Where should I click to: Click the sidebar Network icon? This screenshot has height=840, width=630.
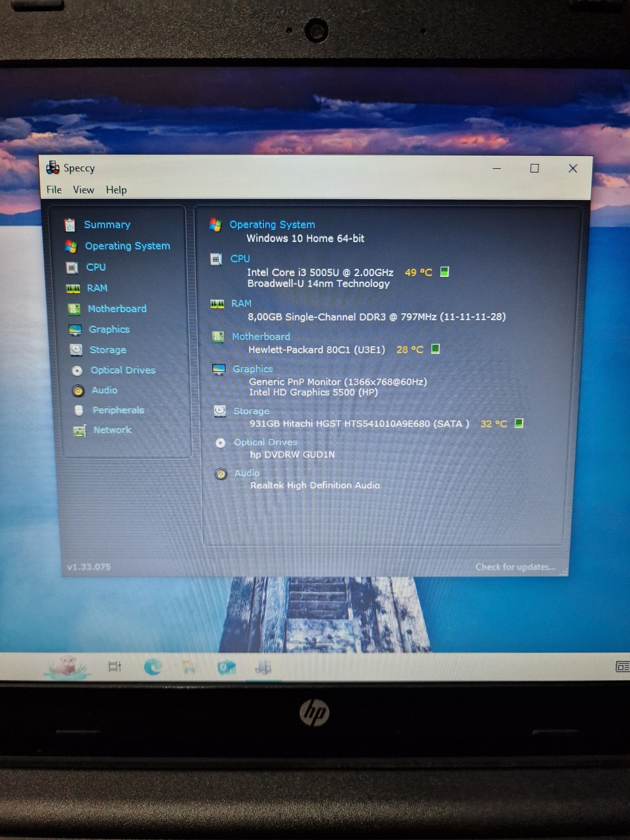[80, 430]
